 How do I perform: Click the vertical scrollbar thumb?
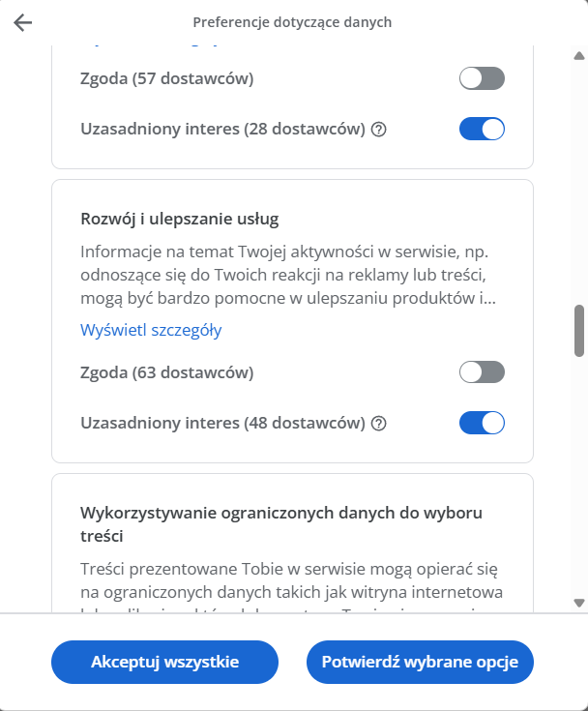579,330
